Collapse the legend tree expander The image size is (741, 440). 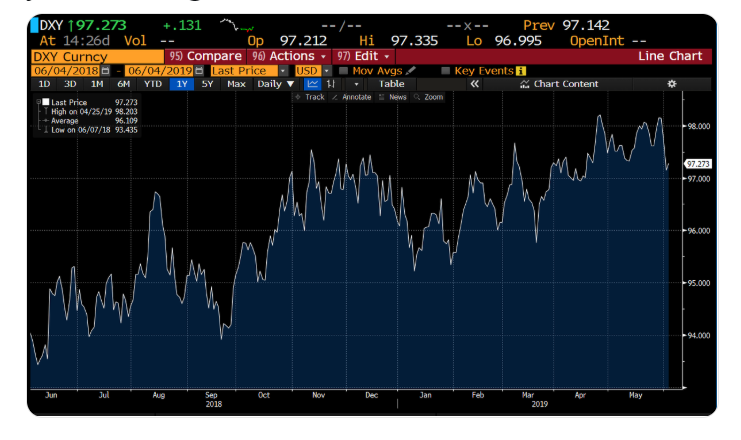[x=39, y=102]
